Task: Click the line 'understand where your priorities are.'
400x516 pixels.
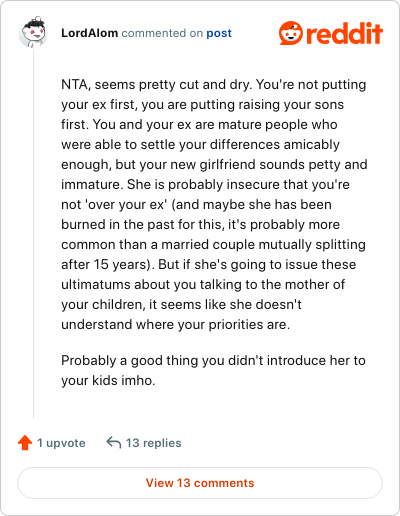Action: click(176, 324)
